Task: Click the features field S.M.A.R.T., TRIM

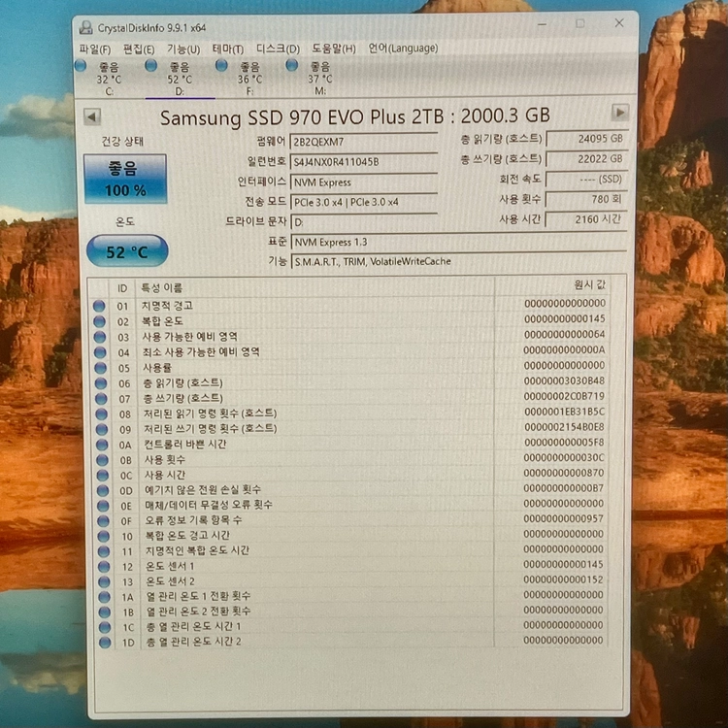Action: pos(459,261)
